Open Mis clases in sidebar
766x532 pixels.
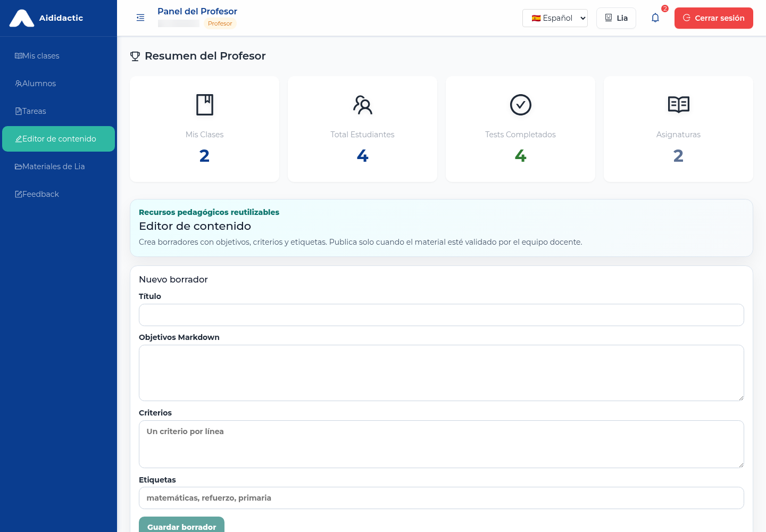(59, 56)
